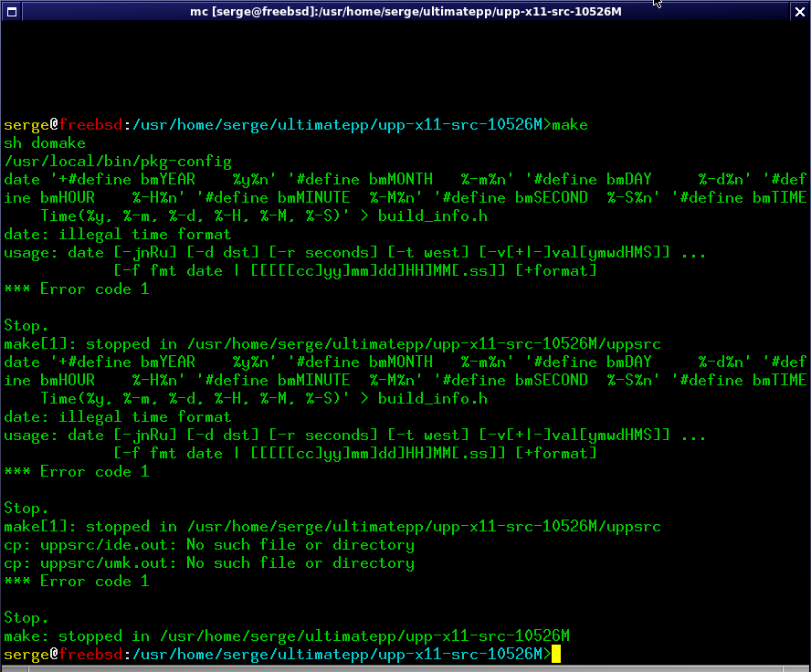Open the window menu button in title bar

(10, 10)
